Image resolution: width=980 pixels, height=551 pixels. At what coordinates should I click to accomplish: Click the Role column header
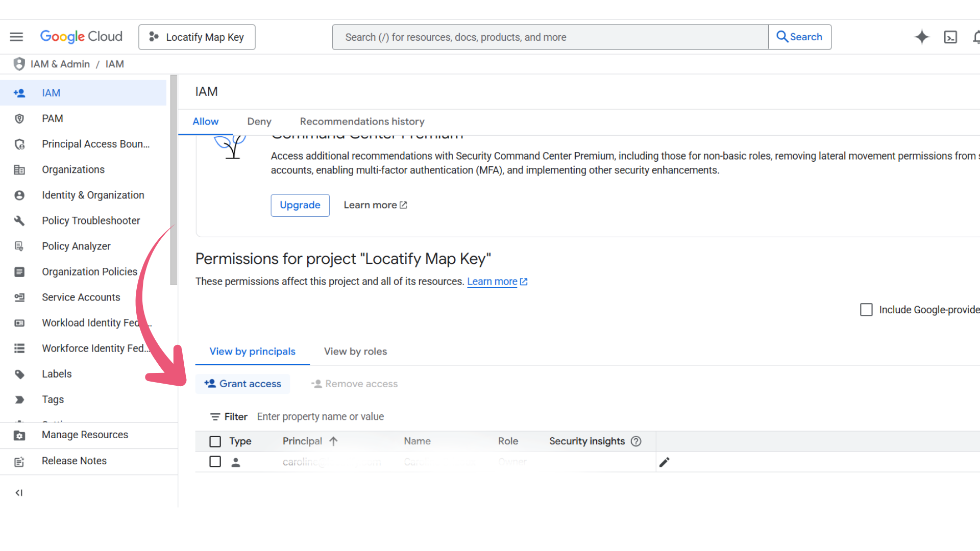point(508,441)
